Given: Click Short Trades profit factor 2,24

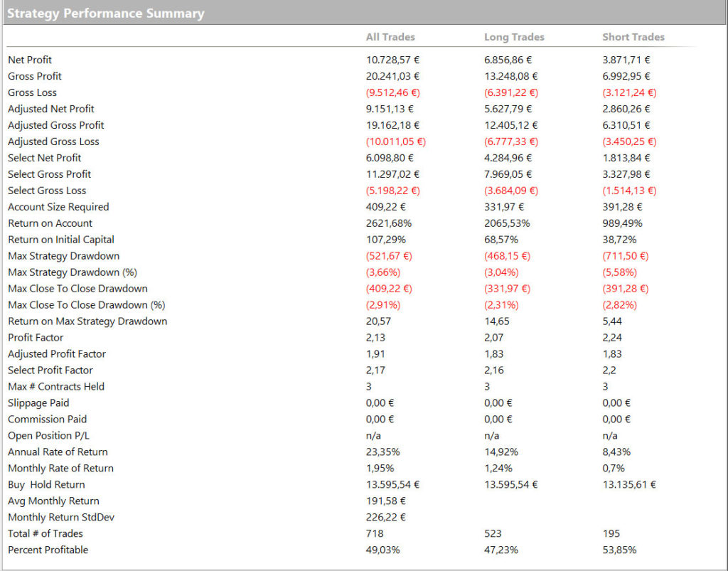Looking at the screenshot, I should 612,338.
